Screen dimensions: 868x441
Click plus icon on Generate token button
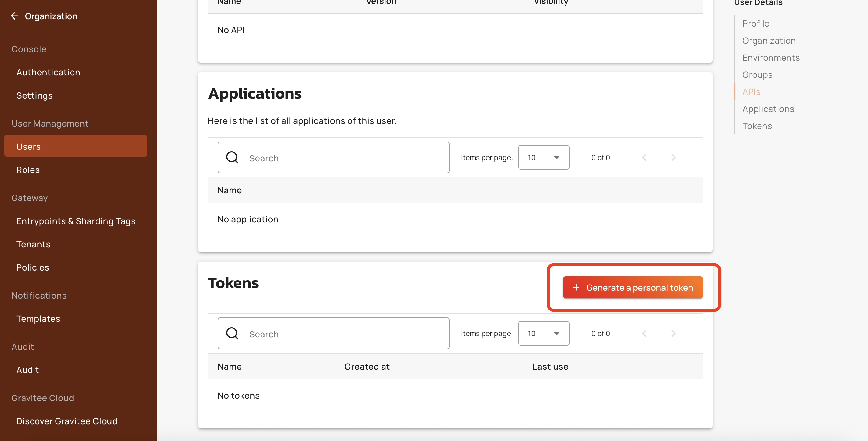click(576, 288)
